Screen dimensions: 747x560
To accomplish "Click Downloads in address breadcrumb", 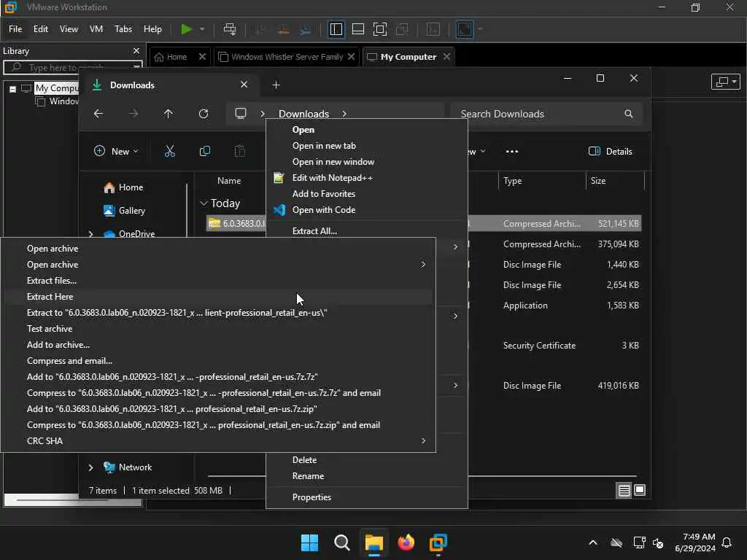I will tap(303, 114).
